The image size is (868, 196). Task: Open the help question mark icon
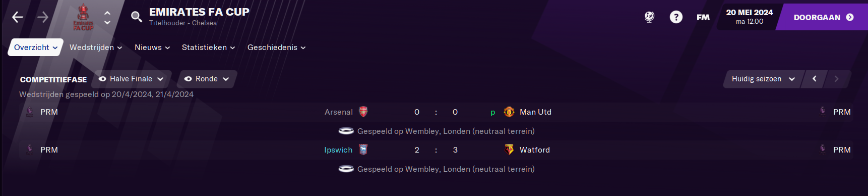click(676, 17)
